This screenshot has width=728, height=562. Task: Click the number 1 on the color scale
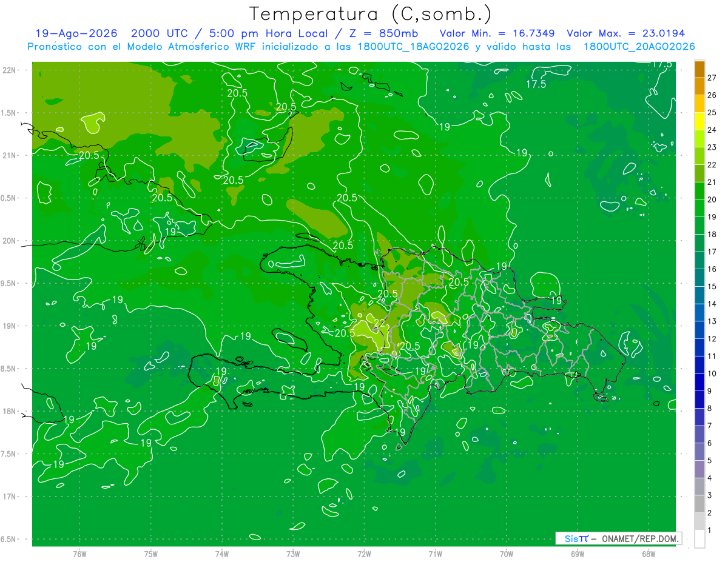click(710, 530)
